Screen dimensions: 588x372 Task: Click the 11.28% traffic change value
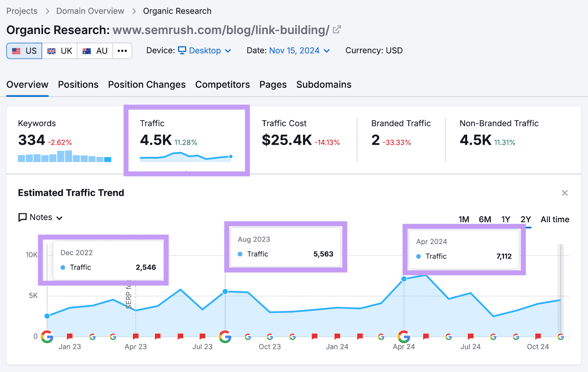[186, 142]
